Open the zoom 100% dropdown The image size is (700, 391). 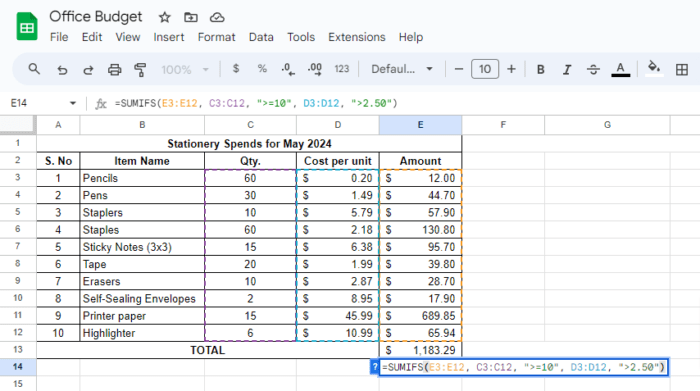[x=185, y=70]
